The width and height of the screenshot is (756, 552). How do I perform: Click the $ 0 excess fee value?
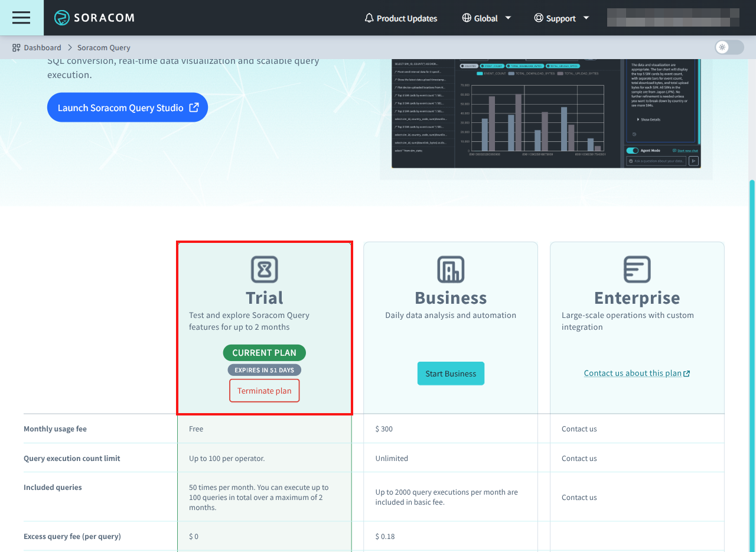[x=194, y=537]
